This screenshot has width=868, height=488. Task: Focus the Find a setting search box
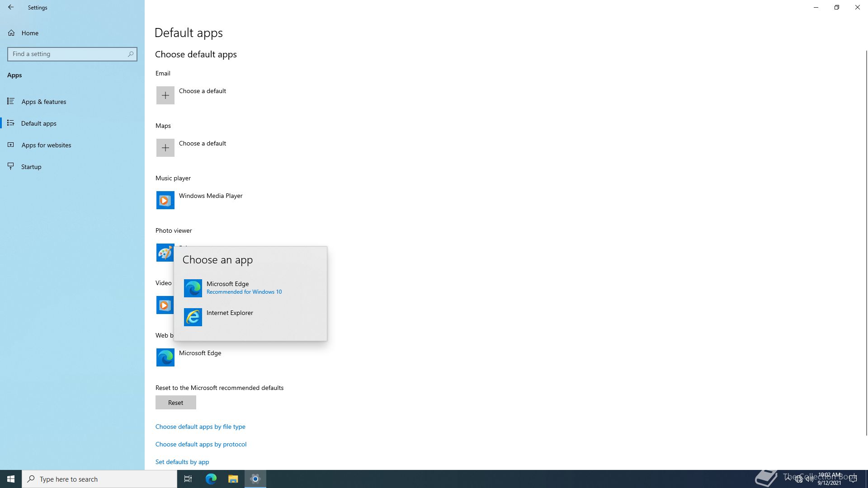[72, 54]
